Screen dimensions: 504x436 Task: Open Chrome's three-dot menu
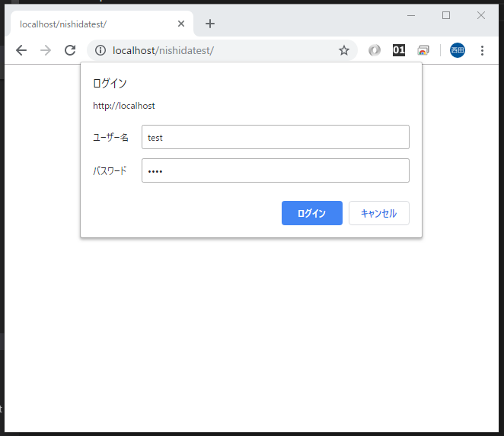[x=482, y=50]
